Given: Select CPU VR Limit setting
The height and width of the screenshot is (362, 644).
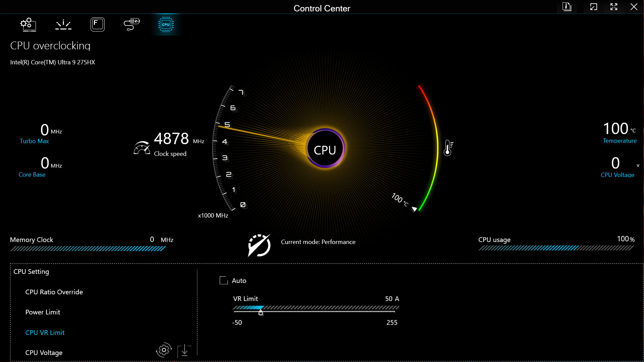Looking at the screenshot, I should 45,333.
